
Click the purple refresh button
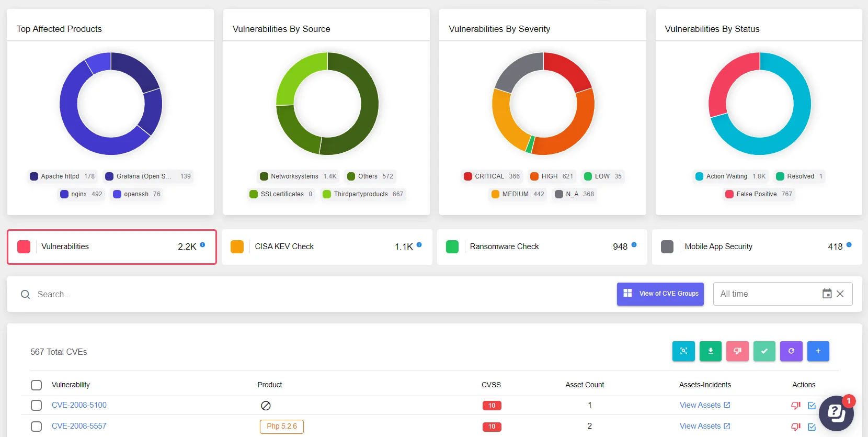pyautogui.click(x=791, y=351)
